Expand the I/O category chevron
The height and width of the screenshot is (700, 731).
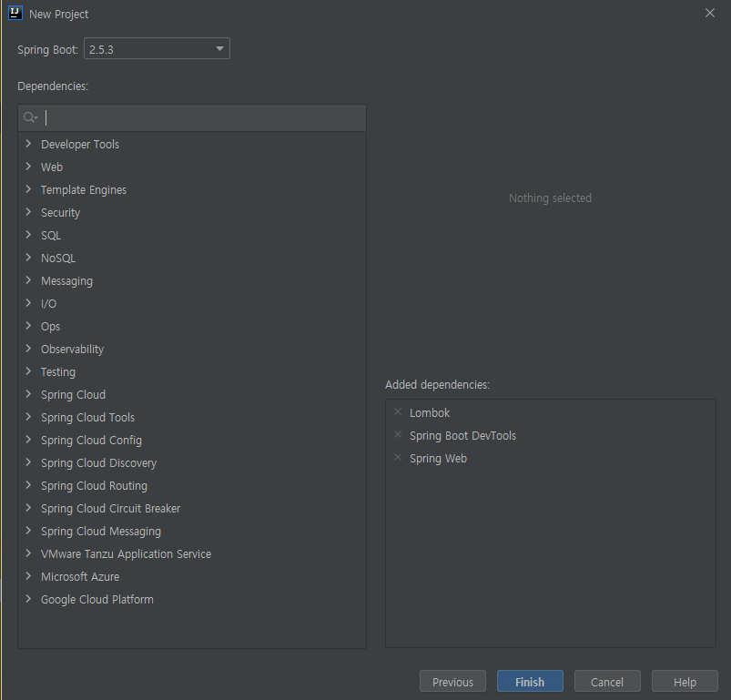click(28, 303)
